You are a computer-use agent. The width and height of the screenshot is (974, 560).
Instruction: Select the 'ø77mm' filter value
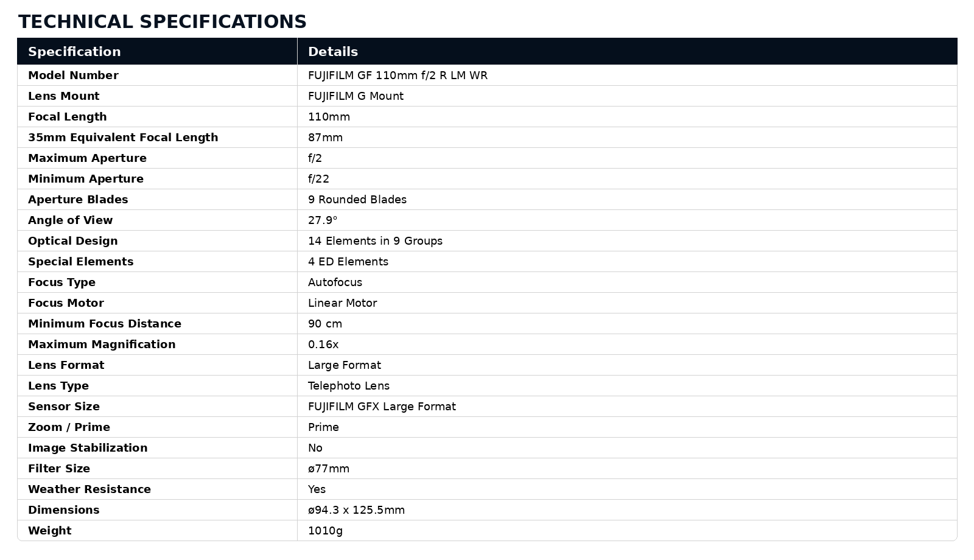click(329, 469)
